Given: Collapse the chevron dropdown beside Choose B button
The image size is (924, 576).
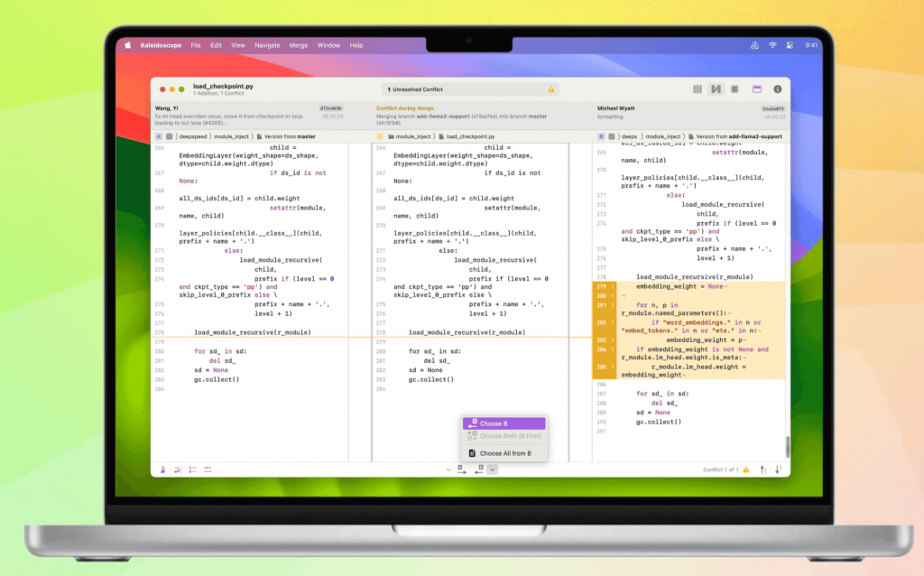Looking at the screenshot, I should click(493, 469).
